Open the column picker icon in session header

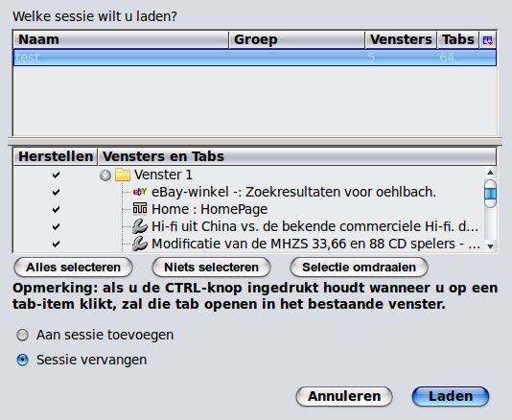(488, 40)
